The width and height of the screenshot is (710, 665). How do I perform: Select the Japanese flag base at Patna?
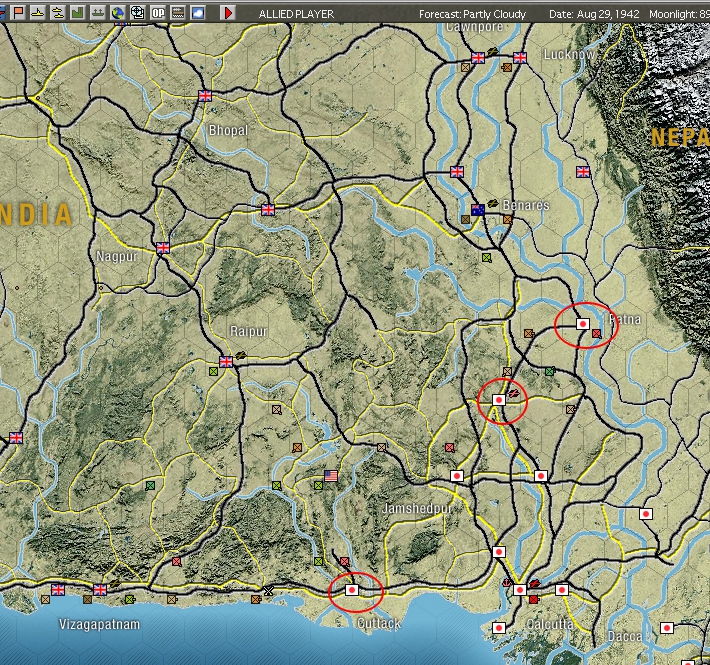click(583, 324)
